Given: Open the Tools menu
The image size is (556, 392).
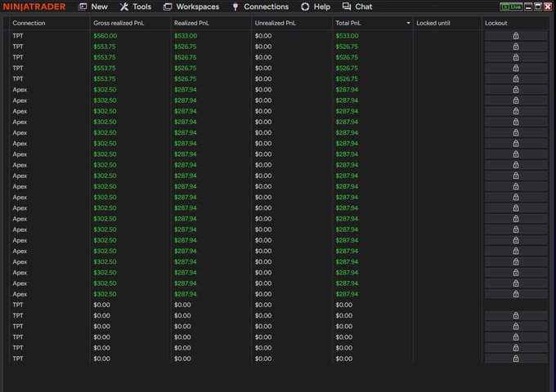Looking at the screenshot, I should click(x=136, y=7).
